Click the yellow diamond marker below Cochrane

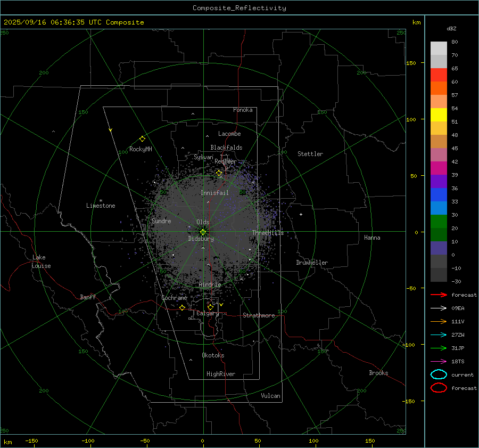(x=183, y=308)
